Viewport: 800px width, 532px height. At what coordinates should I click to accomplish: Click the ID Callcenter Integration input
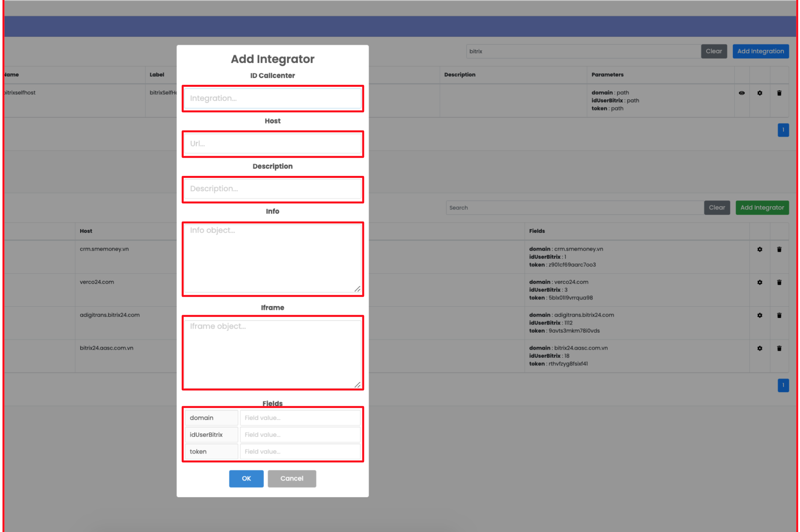273,98
